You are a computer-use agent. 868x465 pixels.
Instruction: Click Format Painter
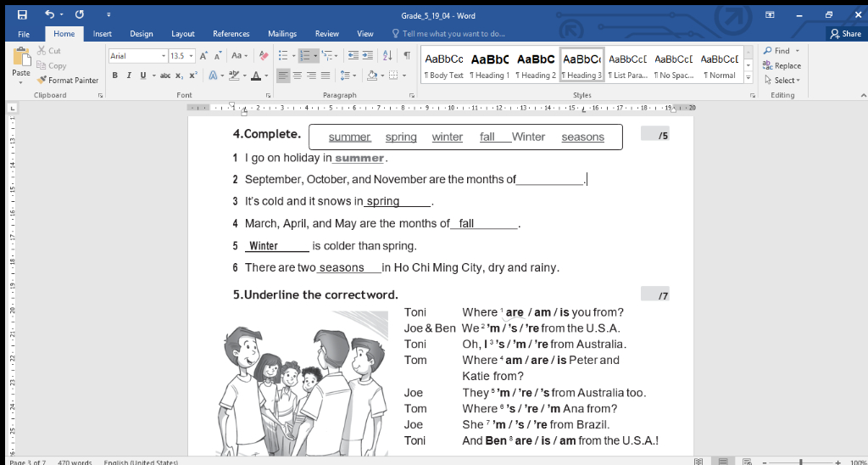[68, 81]
